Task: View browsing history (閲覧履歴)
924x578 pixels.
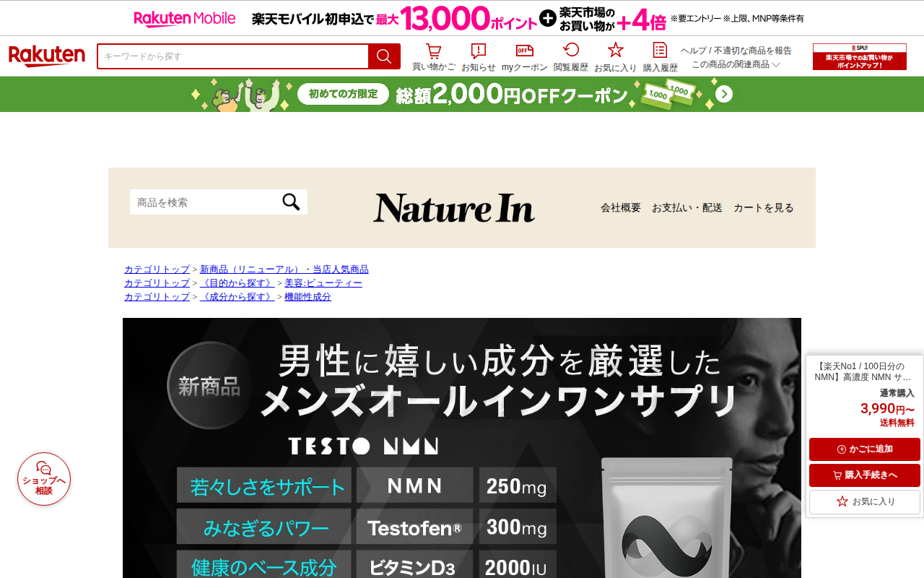Action: click(x=571, y=57)
